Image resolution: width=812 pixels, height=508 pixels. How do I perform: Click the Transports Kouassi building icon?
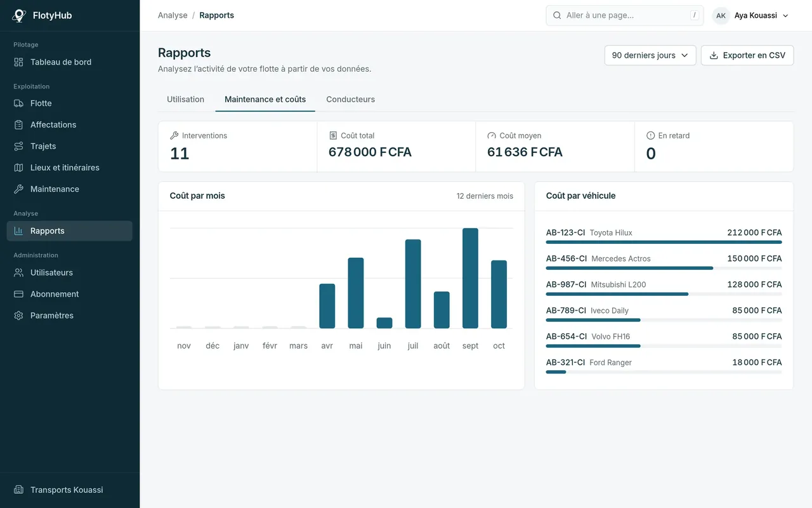click(x=18, y=490)
